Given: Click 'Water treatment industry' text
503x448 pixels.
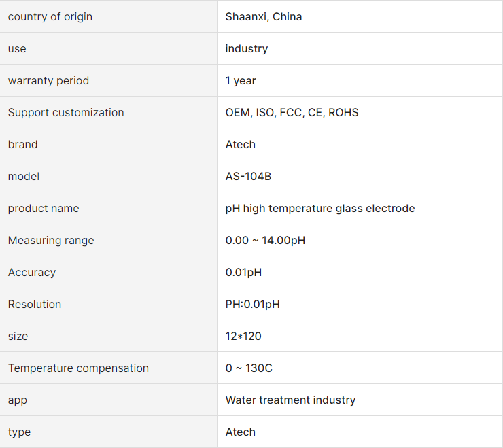Looking at the screenshot, I should [x=290, y=400].
